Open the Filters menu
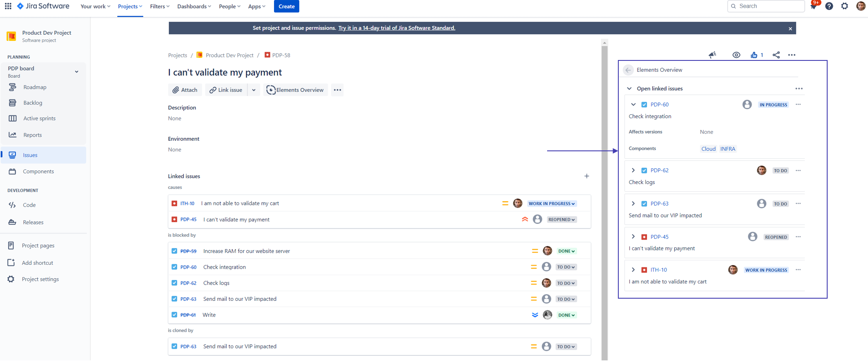The height and width of the screenshot is (363, 868). tap(159, 7)
